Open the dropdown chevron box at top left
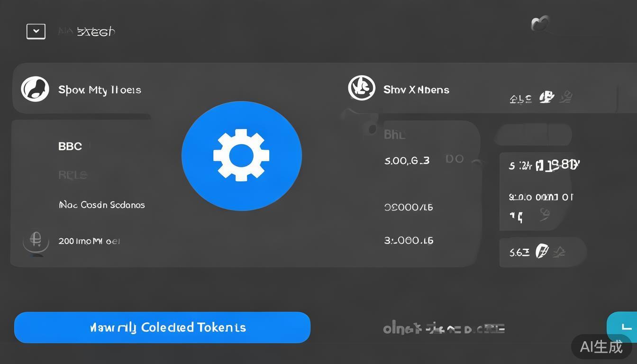The width and height of the screenshot is (637, 364). 36,31
